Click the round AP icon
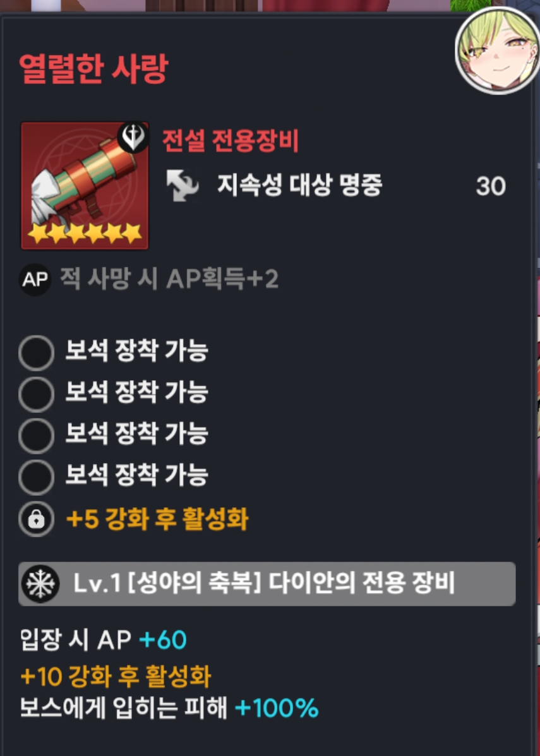Image resolution: width=540 pixels, height=756 pixels. [35, 280]
